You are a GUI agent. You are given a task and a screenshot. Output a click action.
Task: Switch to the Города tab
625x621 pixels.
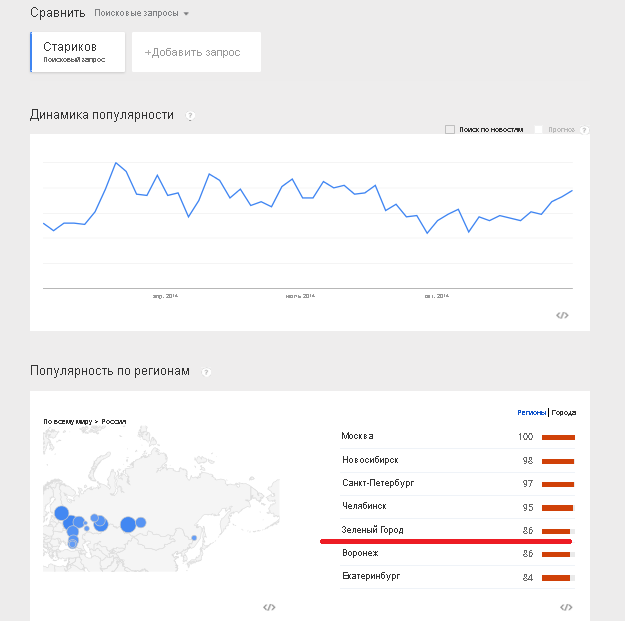[x=564, y=412]
